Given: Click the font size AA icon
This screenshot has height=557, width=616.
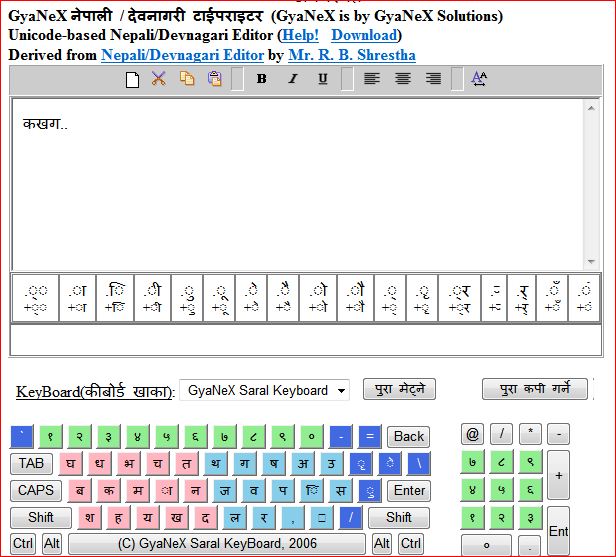Looking at the screenshot, I should 479,79.
